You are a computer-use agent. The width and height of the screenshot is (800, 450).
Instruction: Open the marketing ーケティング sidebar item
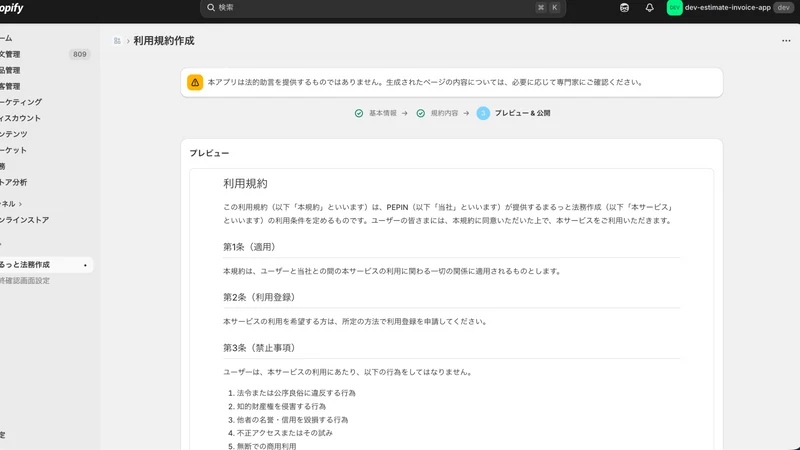[x=45, y=102]
